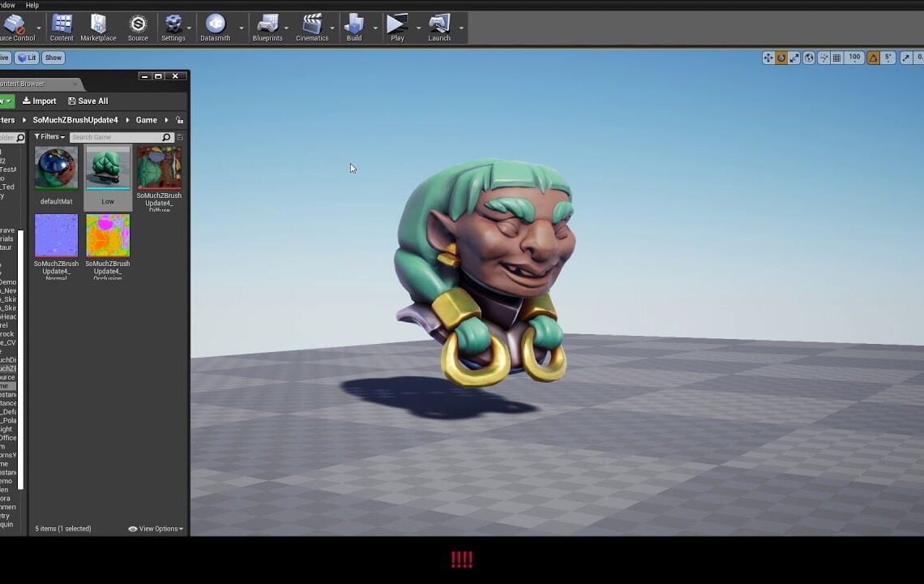This screenshot has height=584, width=924.
Task: Click Import to add a new asset
Action: 39,101
